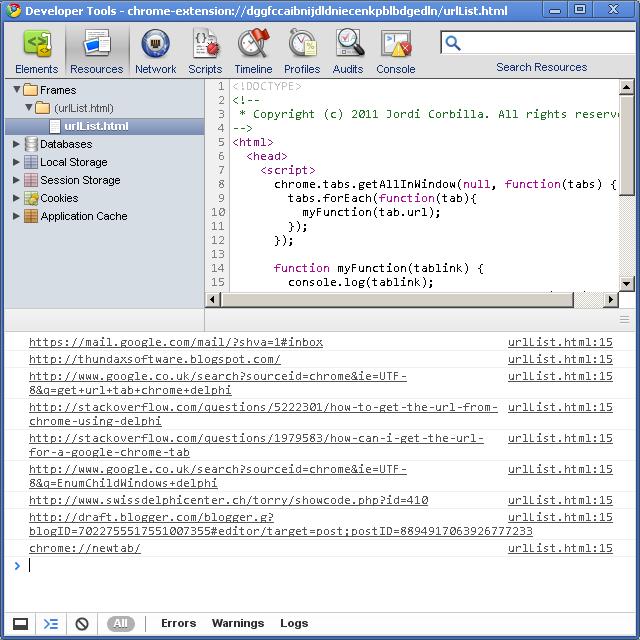The width and height of the screenshot is (640, 640).
Task: Filter console by Logs
Action: 294,623
